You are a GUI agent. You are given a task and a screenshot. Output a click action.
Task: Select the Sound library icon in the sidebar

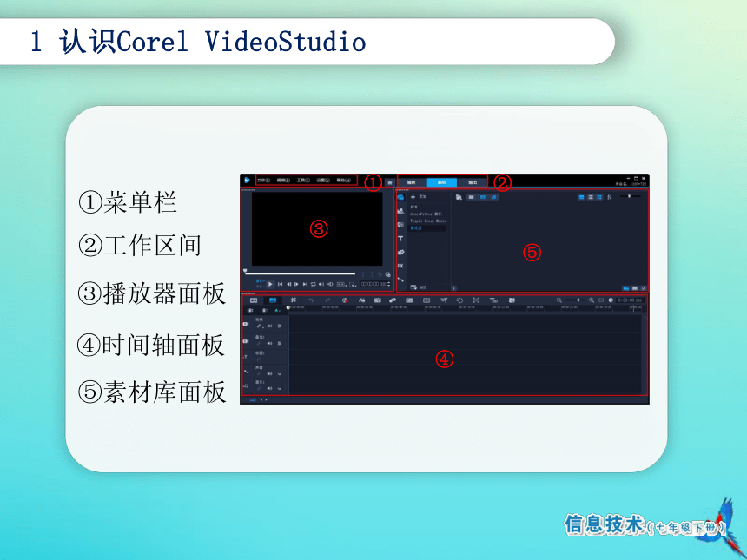pos(400,211)
